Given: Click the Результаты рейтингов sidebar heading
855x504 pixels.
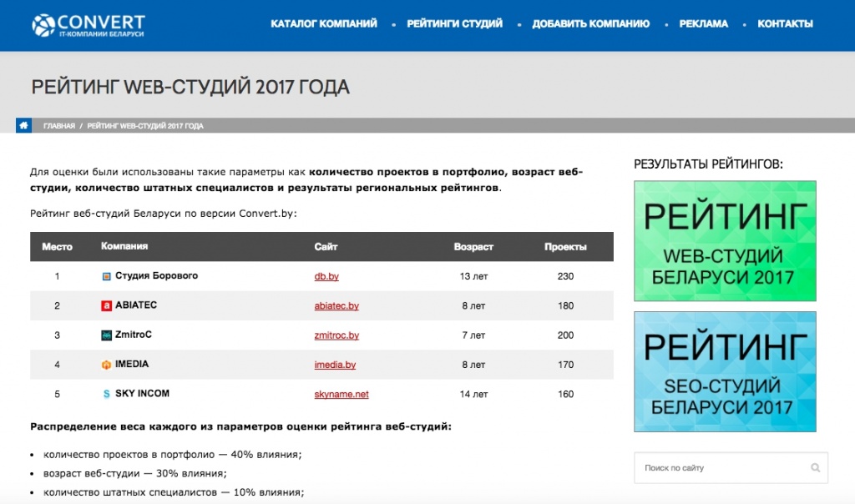Looking at the screenshot, I should click(x=708, y=164).
